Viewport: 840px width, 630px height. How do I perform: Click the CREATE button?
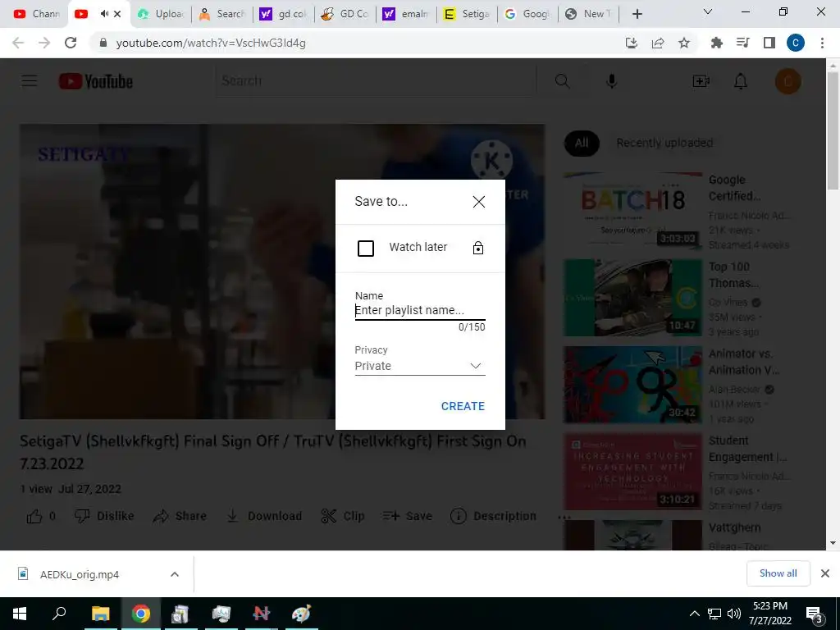tap(463, 406)
